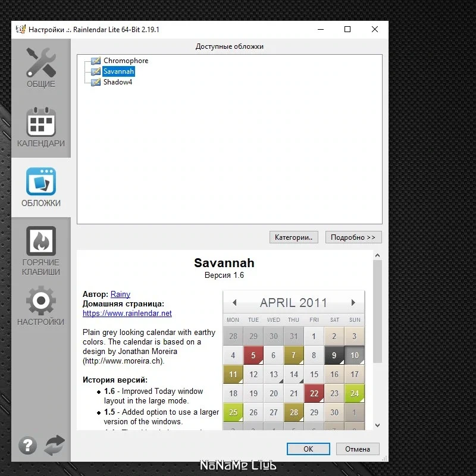Image resolution: width=476 pixels, height=476 pixels.
Task: Select the ОБЛОЖКИ skins section
Action: point(41,187)
